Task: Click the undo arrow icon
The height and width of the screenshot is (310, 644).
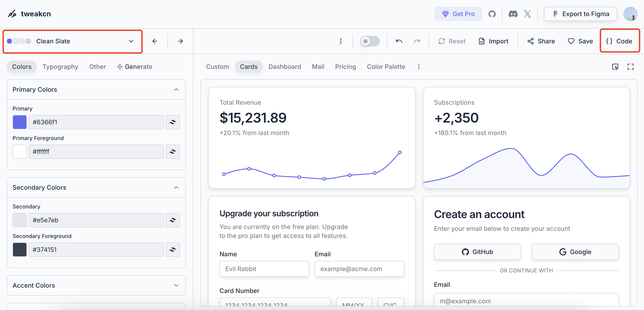Action: tap(399, 41)
